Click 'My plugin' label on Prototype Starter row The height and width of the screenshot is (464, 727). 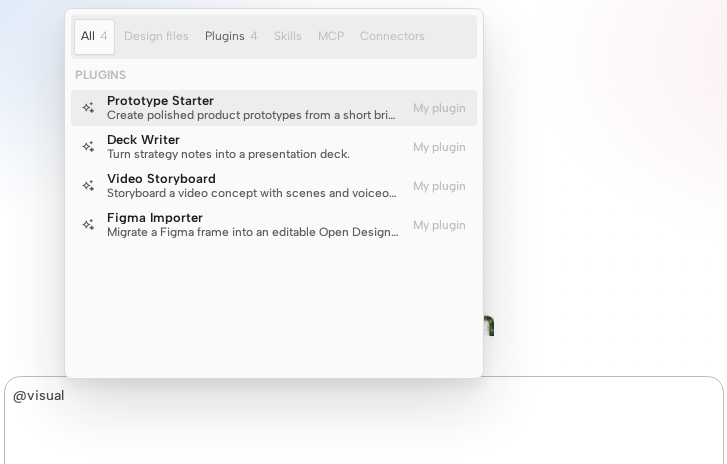439,108
